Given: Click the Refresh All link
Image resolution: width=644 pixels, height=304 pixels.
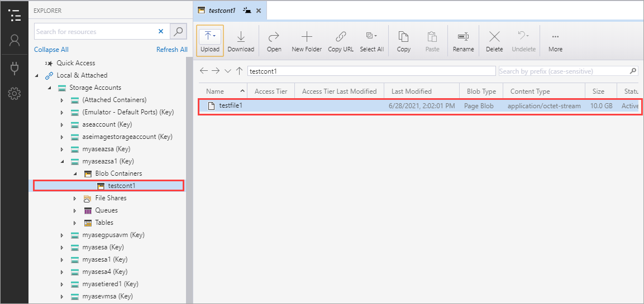Looking at the screenshot, I should point(171,49).
